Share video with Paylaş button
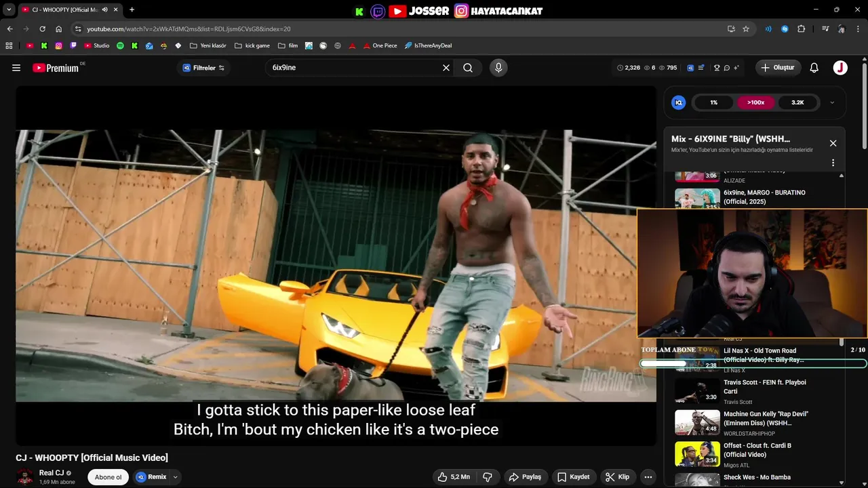 coord(525,477)
